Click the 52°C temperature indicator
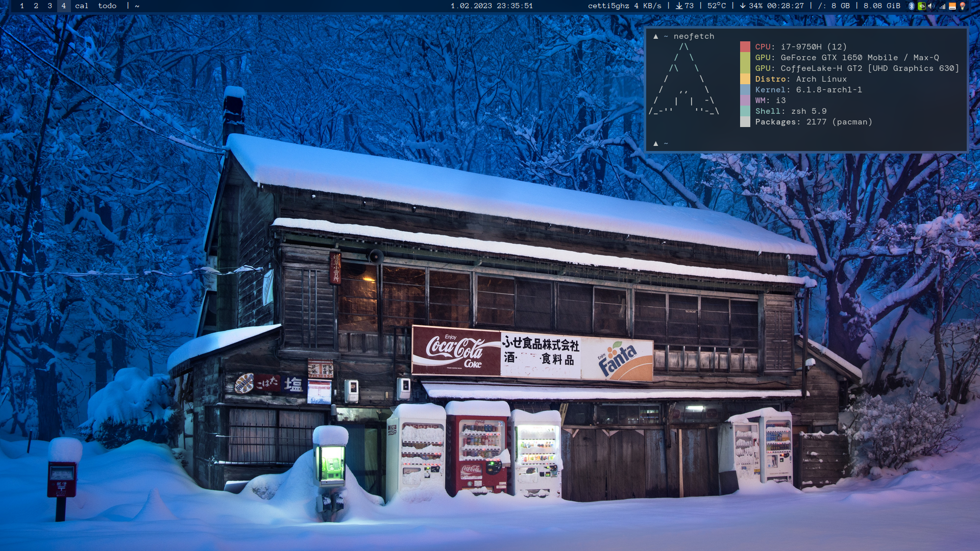 (x=717, y=6)
